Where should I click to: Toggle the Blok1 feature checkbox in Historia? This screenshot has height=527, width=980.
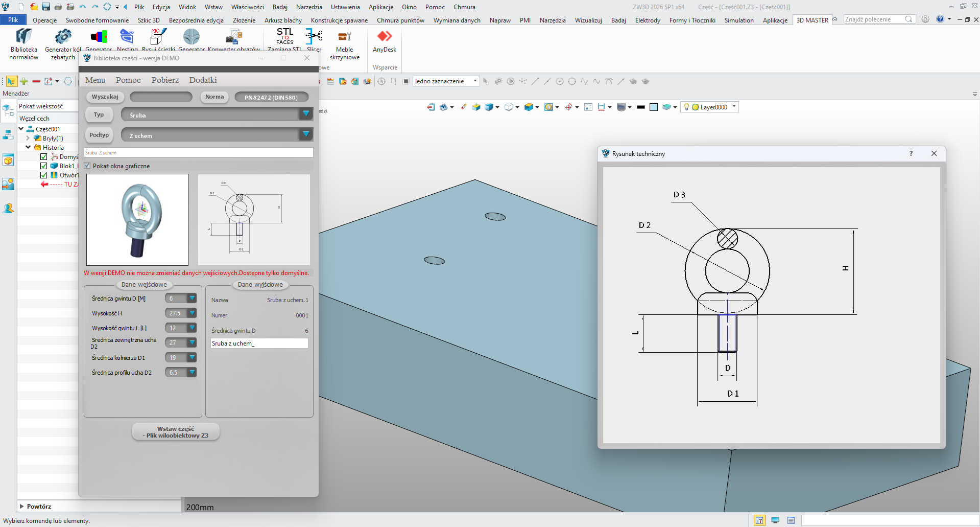(44, 166)
